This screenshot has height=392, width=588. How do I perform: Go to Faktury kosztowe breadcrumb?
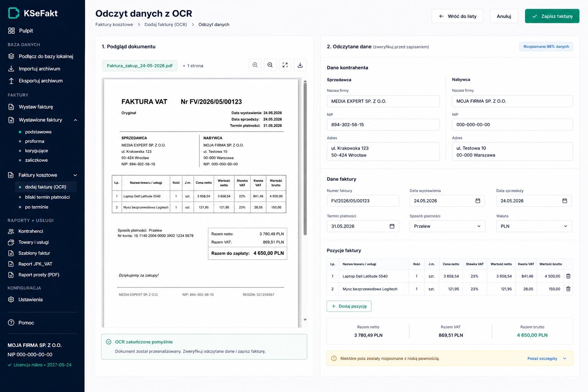(x=114, y=24)
